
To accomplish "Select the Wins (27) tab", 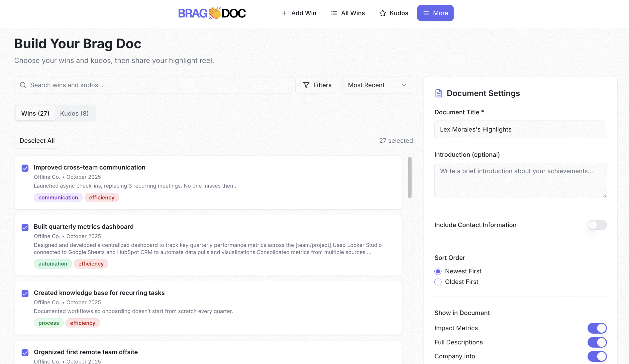I will tap(35, 113).
